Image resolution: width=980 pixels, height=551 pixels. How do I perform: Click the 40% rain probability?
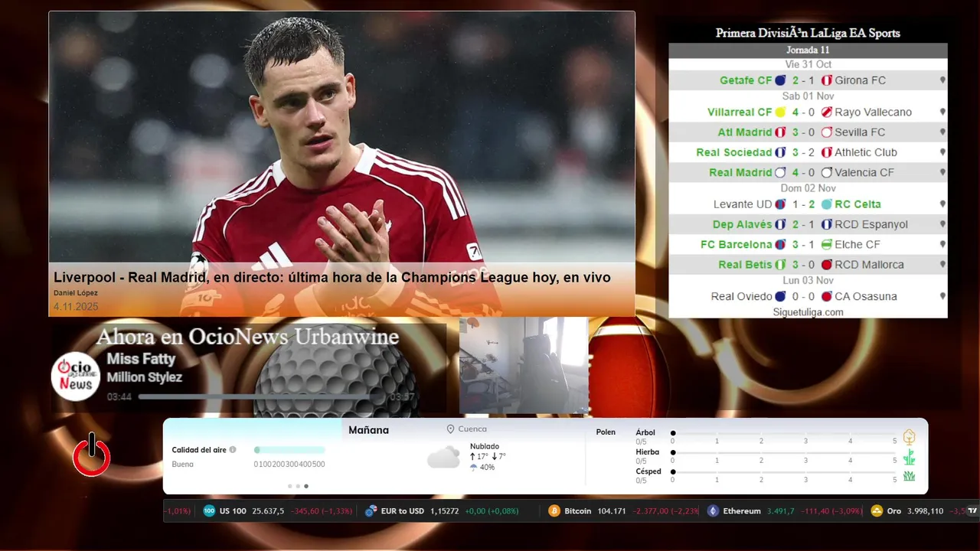(x=487, y=467)
